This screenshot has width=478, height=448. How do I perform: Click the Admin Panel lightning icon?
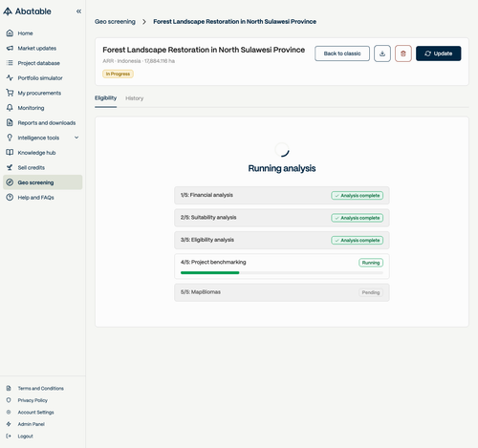pyautogui.click(x=9, y=424)
